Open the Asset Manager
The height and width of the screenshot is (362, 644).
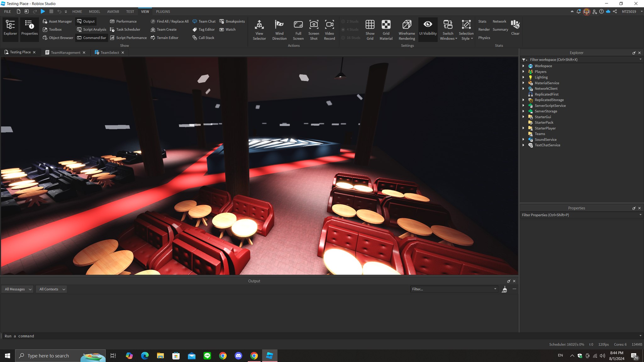click(x=57, y=21)
